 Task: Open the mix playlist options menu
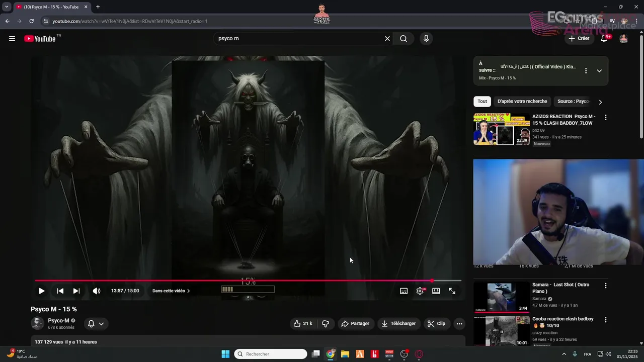[586, 71]
